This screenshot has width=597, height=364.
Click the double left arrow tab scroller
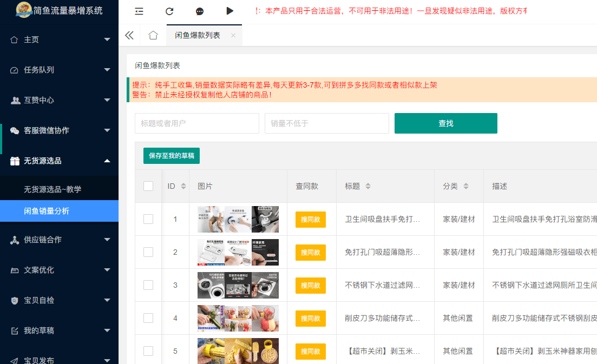129,35
